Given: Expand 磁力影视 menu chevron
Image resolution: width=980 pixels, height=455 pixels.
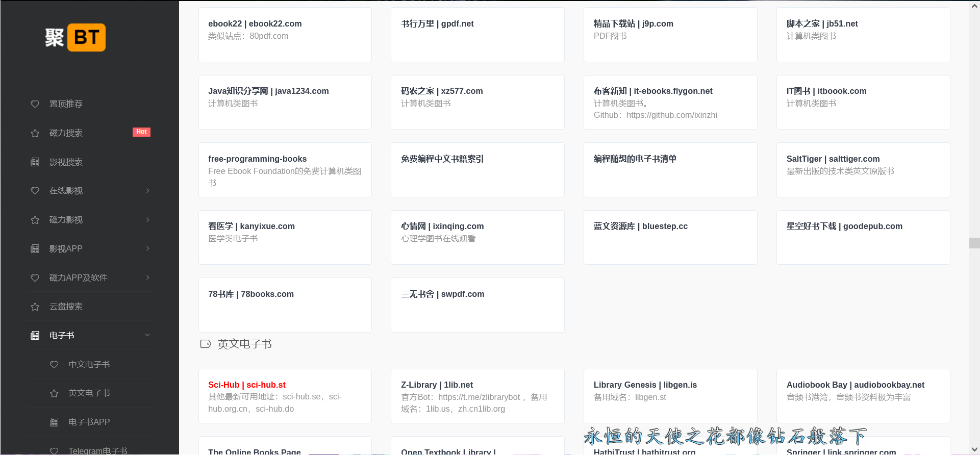Looking at the screenshot, I should click(x=147, y=220).
